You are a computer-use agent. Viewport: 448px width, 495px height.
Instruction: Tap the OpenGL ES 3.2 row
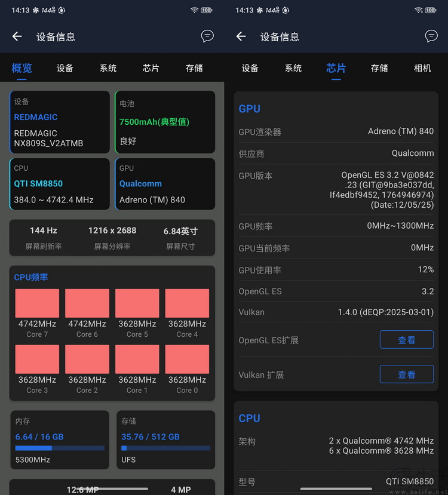point(336,291)
